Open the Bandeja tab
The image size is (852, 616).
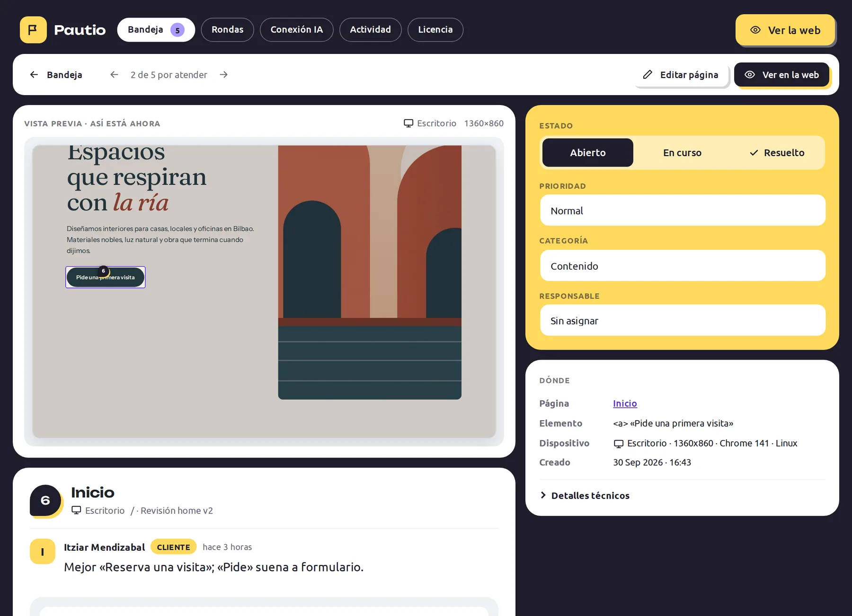[x=156, y=30]
